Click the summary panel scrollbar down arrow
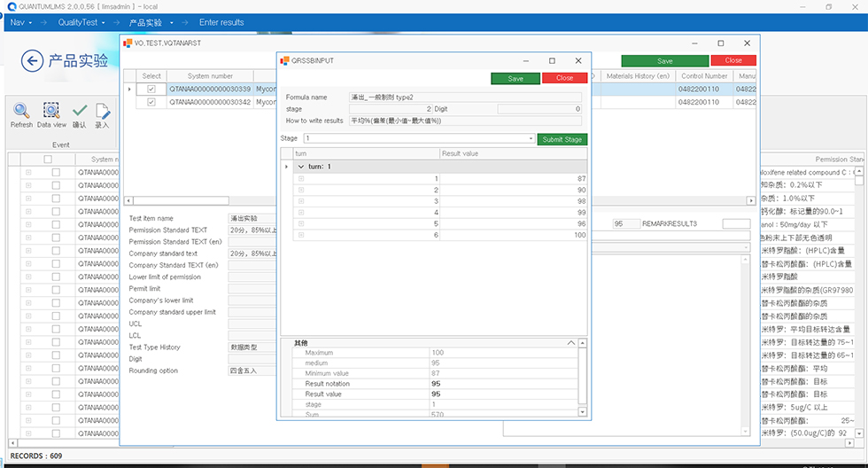The width and height of the screenshot is (868, 468). click(x=582, y=412)
